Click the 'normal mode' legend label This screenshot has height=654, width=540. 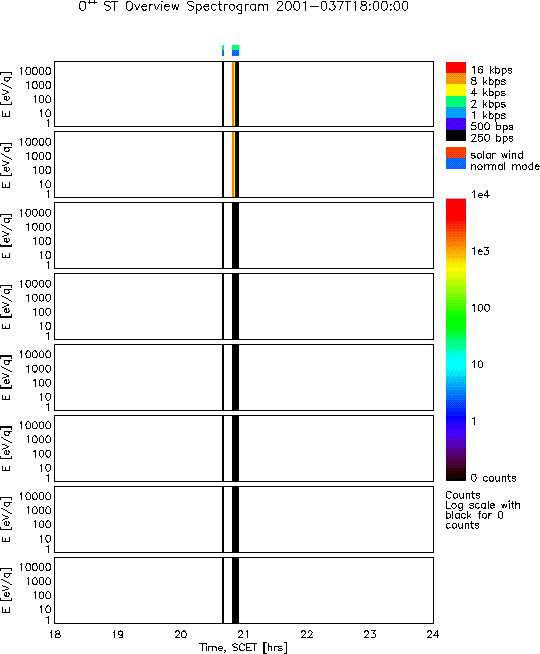[x=505, y=166]
